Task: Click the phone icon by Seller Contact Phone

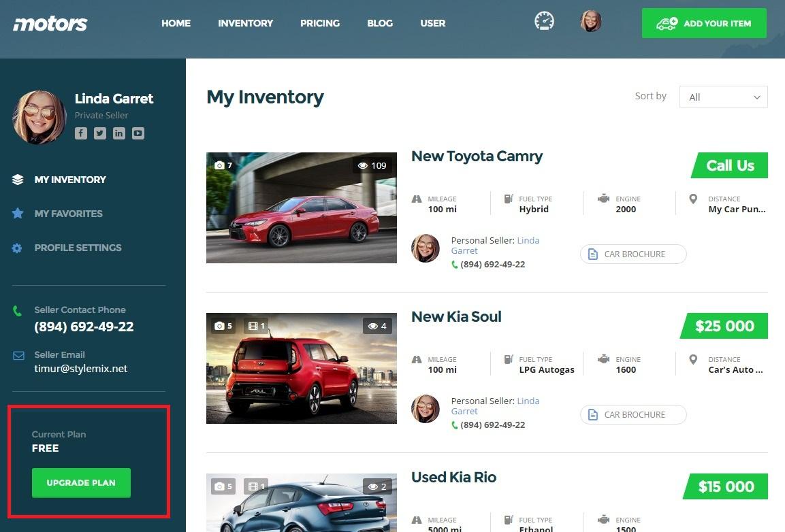Action: click(17, 311)
